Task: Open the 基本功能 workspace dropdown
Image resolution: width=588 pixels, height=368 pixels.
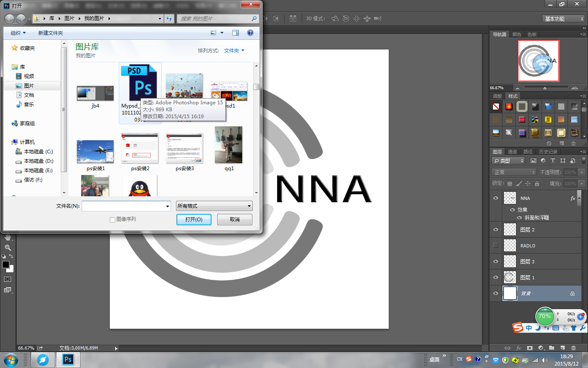Action: (x=564, y=19)
